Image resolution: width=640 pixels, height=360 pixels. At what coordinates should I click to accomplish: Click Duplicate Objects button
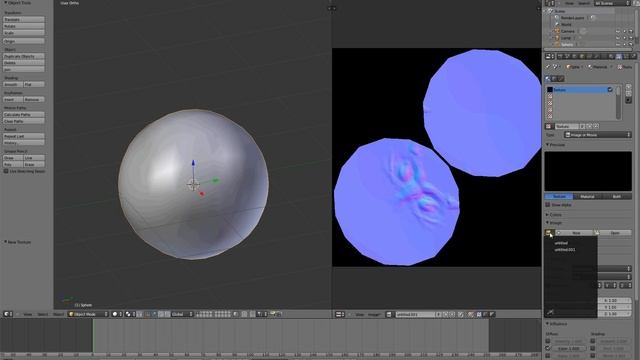tap(24, 56)
